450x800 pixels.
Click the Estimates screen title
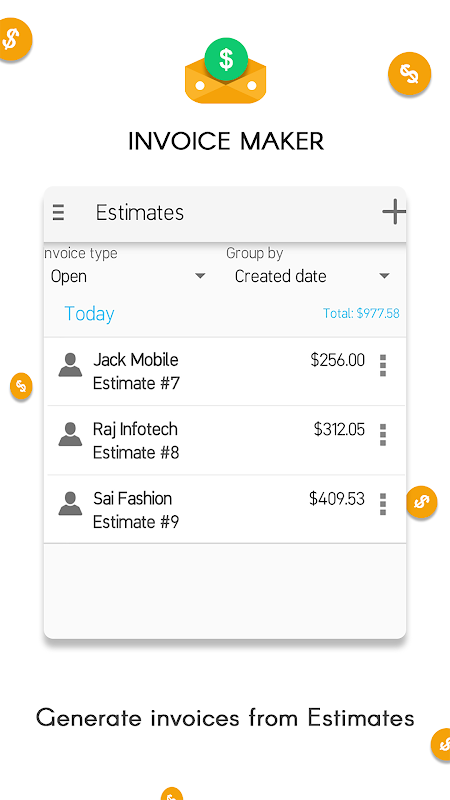point(140,213)
